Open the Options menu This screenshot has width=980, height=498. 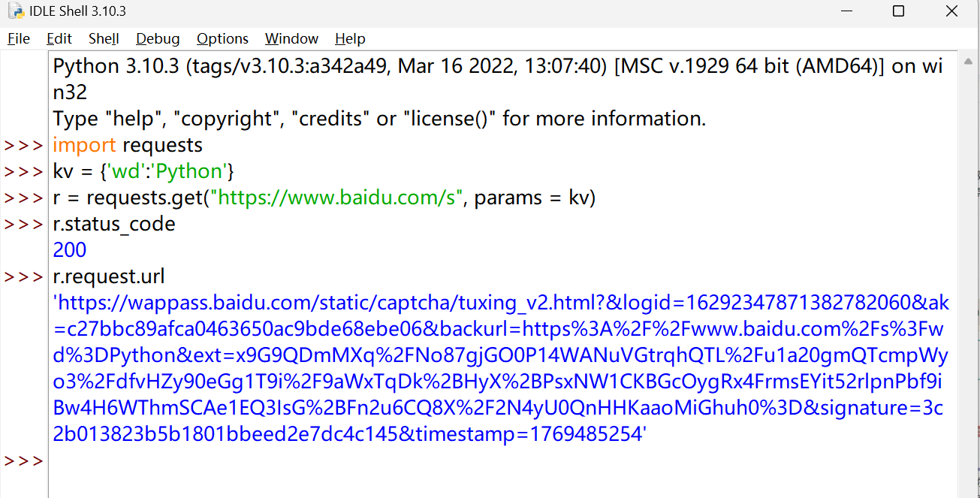[222, 38]
